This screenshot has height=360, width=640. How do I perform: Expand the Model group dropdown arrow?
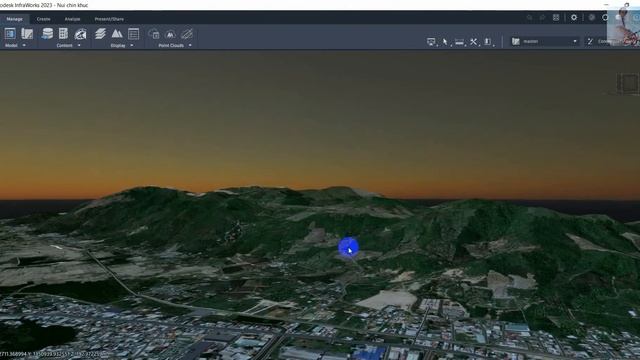tap(24, 45)
